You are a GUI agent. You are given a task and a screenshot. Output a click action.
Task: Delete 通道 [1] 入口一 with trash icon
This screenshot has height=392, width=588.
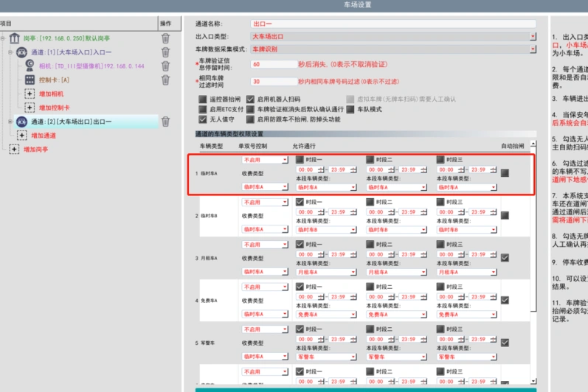point(165,52)
